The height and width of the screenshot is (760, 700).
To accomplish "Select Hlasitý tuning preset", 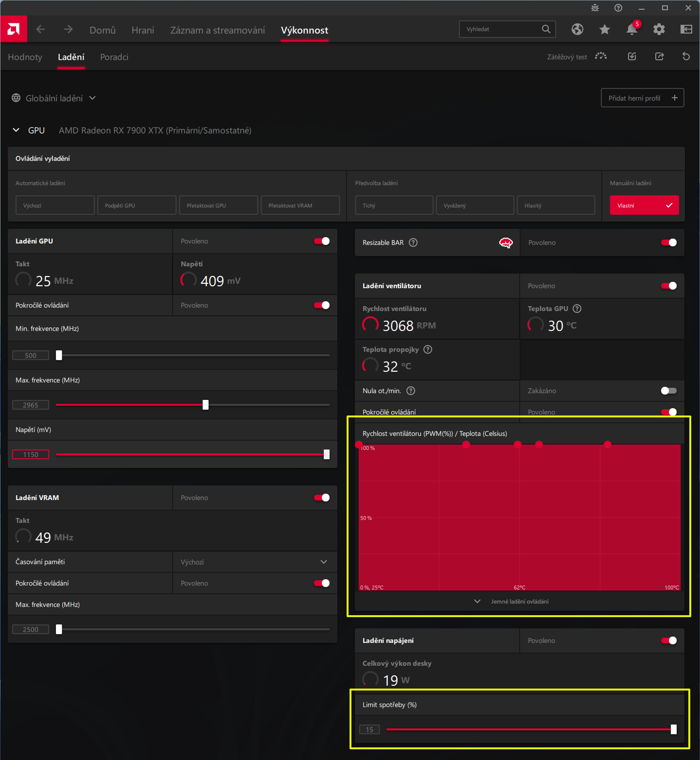I will click(x=556, y=205).
